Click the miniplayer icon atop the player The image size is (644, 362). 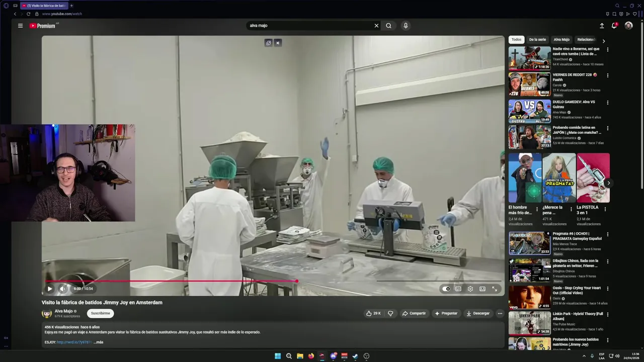tap(269, 43)
